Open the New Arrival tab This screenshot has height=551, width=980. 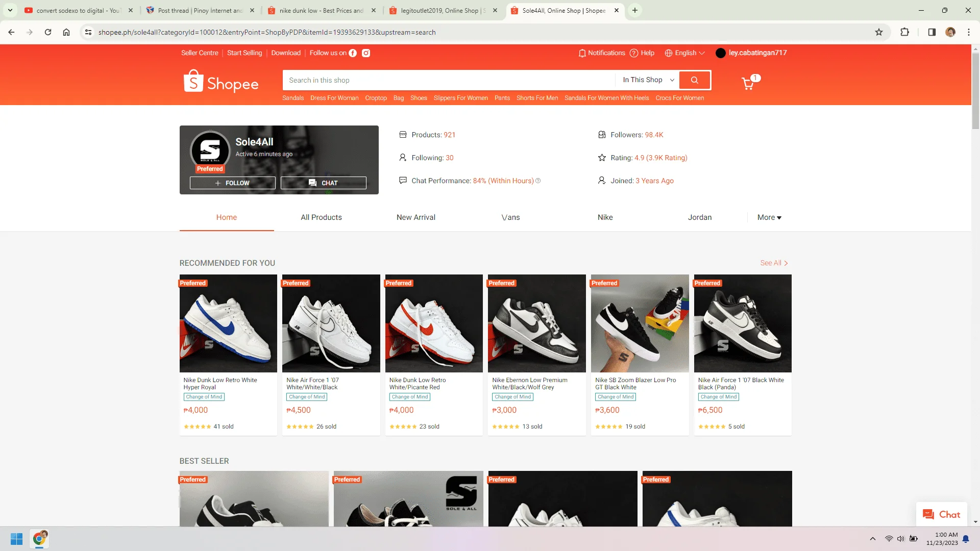[x=416, y=217]
